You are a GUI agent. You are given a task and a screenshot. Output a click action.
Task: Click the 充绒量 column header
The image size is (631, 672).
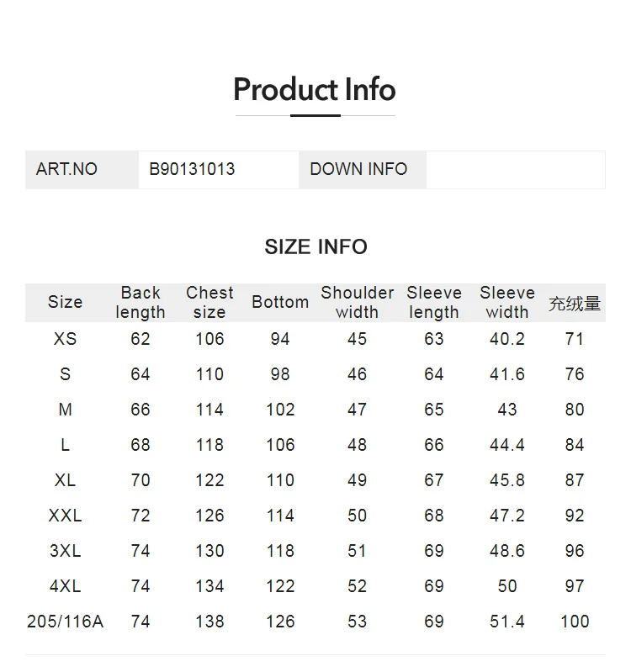point(575,304)
